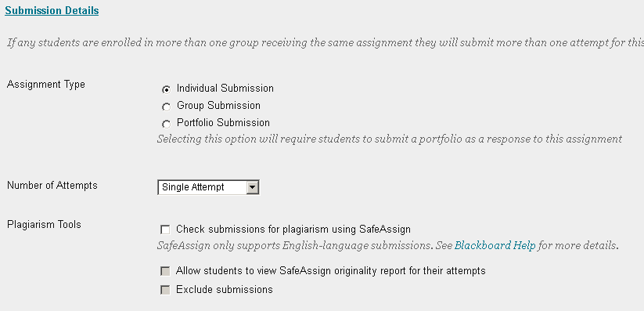
Task: Open the Submission Details heading link
Action: tap(52, 11)
